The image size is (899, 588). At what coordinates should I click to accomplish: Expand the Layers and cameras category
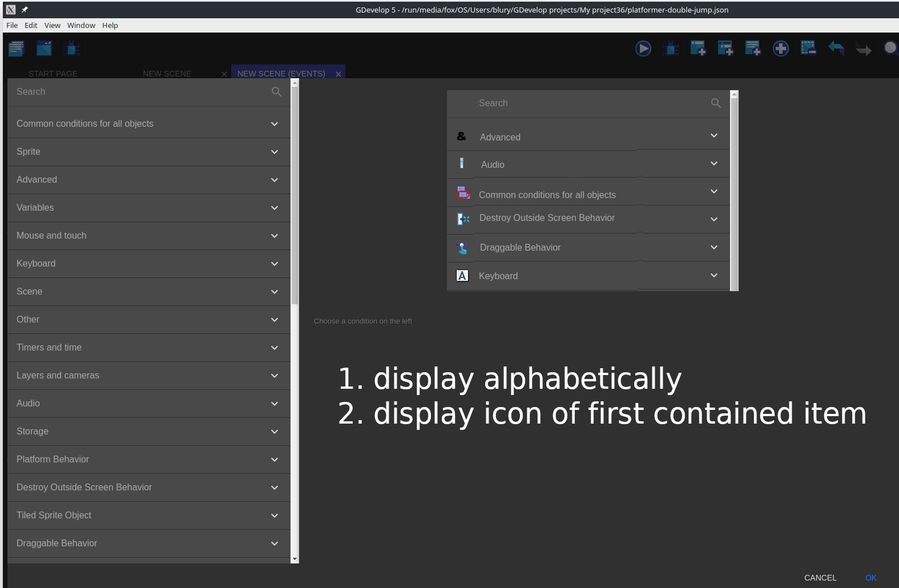click(x=149, y=376)
